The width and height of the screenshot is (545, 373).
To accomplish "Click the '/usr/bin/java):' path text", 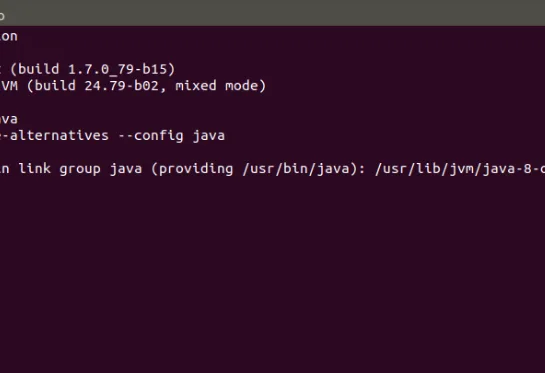I will click(x=304, y=169).
